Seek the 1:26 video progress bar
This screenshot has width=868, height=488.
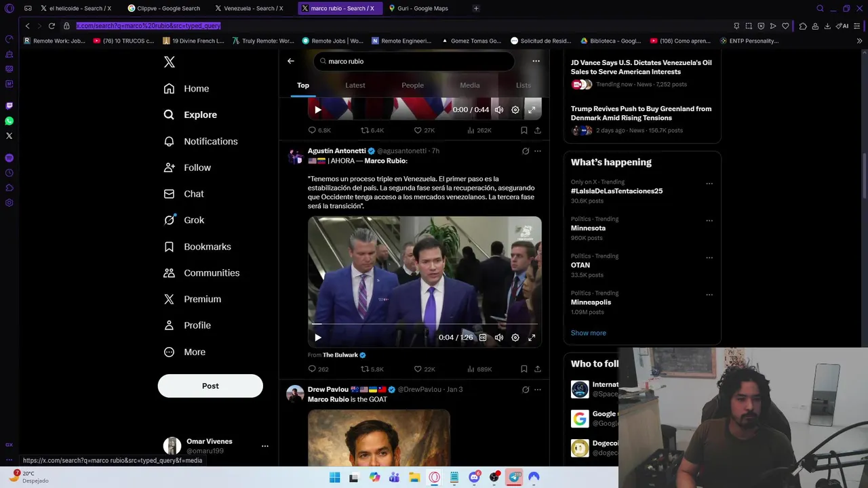pyautogui.click(x=425, y=324)
